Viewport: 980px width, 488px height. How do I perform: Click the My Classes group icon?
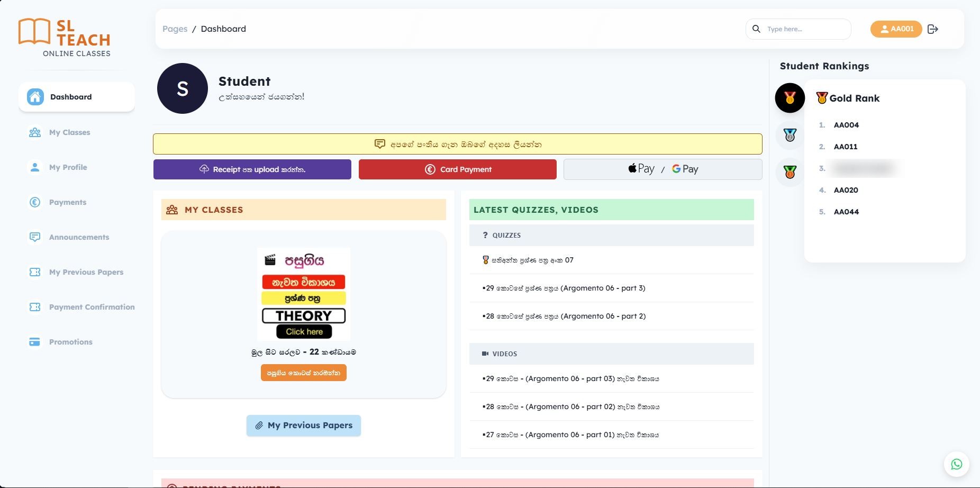click(x=35, y=132)
